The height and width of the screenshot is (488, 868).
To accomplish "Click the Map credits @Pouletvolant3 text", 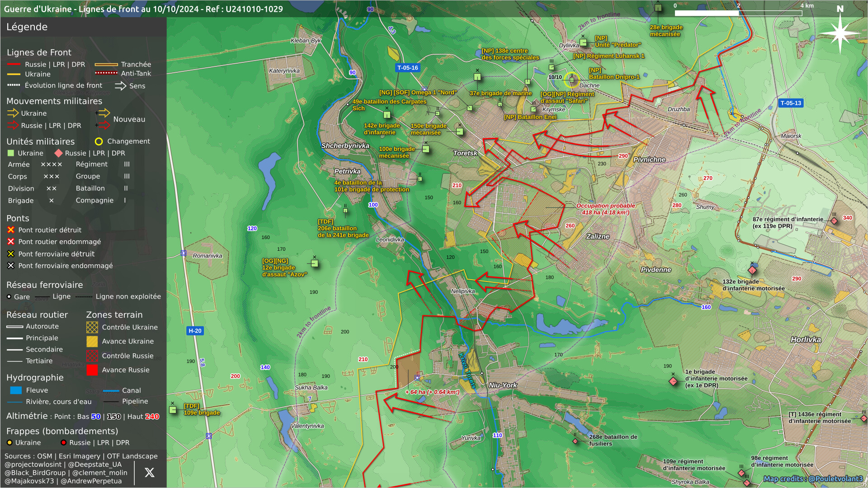I will (x=813, y=479).
